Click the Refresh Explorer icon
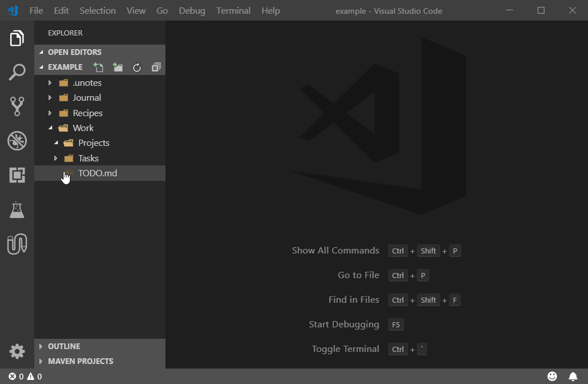Viewport: 588px width, 384px height. pos(137,68)
